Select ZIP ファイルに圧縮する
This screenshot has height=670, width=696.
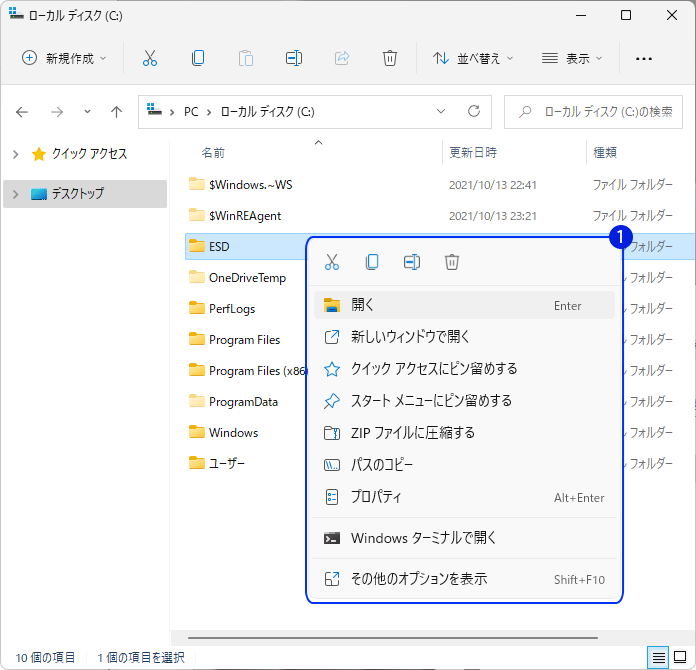tap(464, 433)
